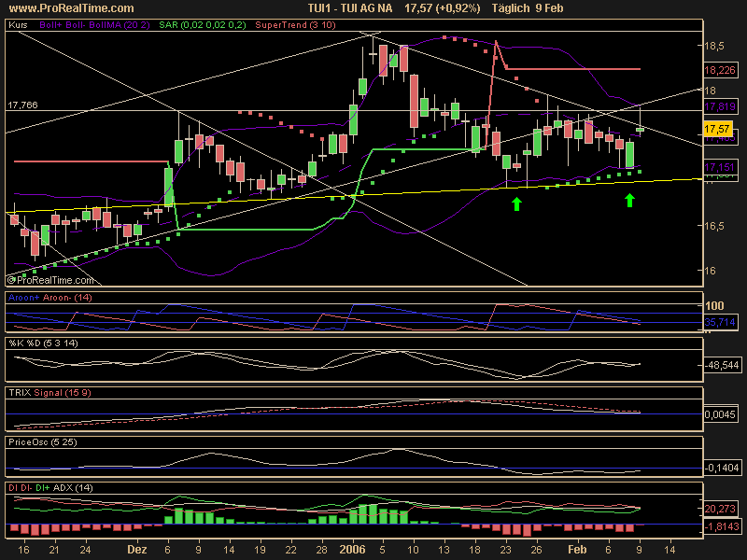The image size is (747, 560).
Task: Click the 2006 marker on time axis
Action: tap(352, 552)
